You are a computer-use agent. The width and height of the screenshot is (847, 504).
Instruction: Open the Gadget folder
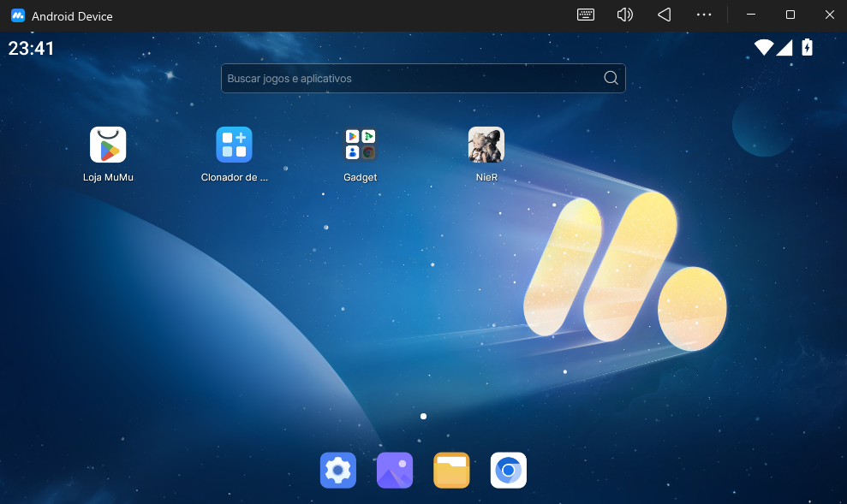(361, 145)
